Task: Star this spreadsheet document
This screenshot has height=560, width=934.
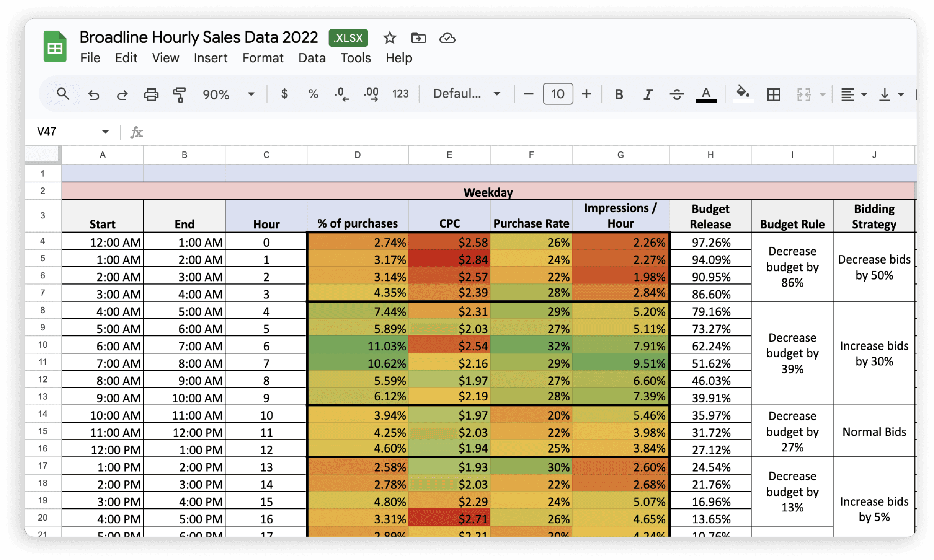Action: click(x=390, y=38)
